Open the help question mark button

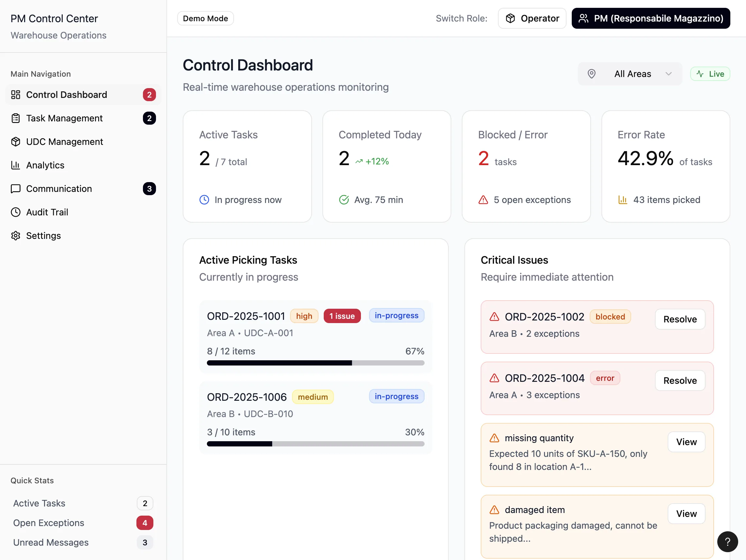(x=727, y=542)
